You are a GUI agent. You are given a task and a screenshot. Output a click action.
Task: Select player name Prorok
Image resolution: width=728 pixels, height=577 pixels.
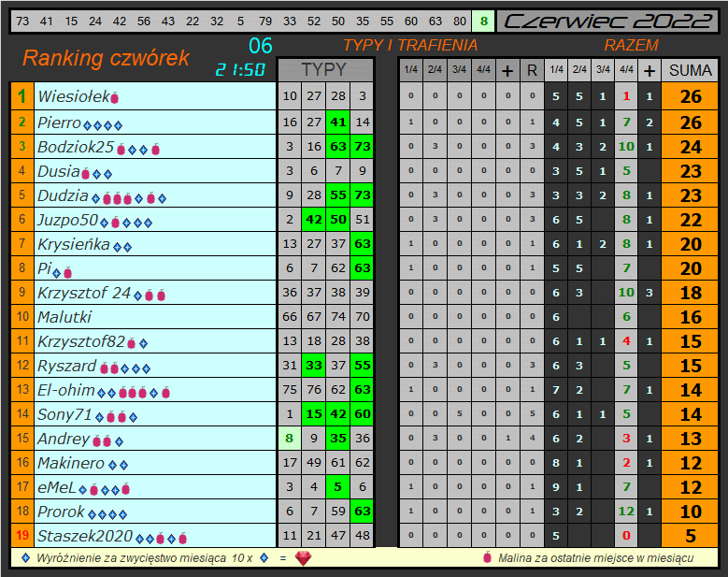(62, 512)
